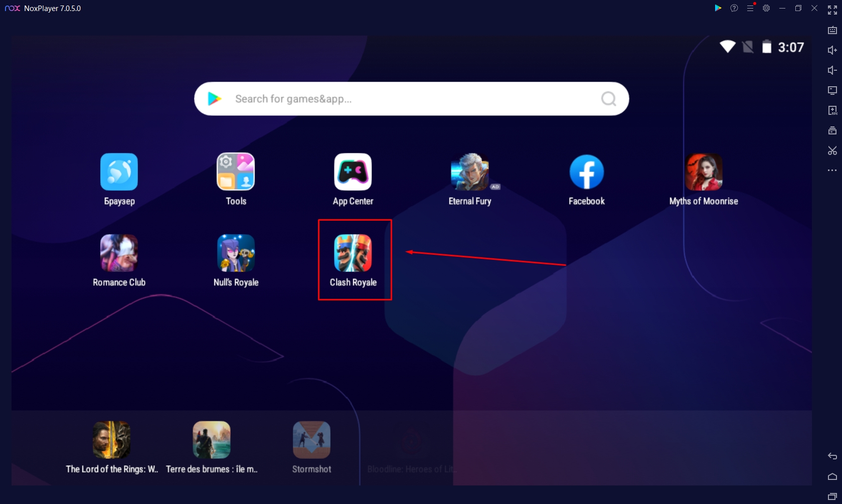Restore down the NoxPlayer window
This screenshot has height=504, width=842.
click(798, 8)
